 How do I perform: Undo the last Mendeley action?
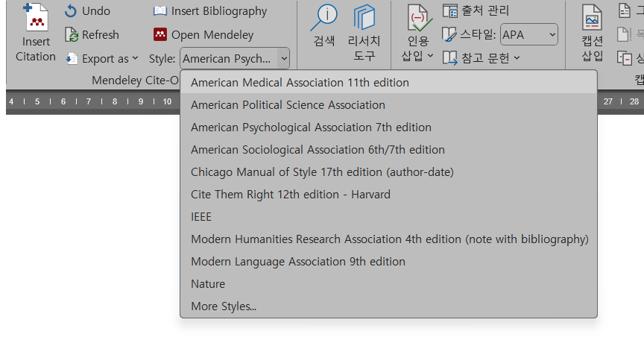[x=87, y=11]
